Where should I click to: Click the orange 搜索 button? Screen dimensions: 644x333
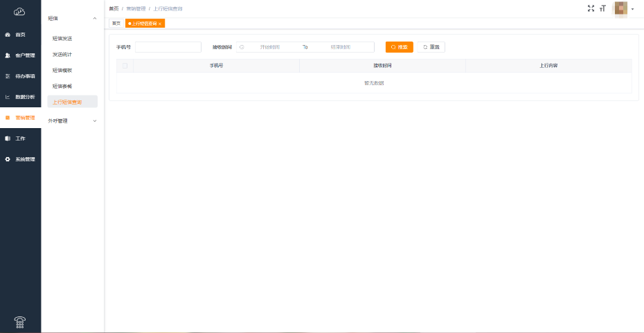click(400, 47)
